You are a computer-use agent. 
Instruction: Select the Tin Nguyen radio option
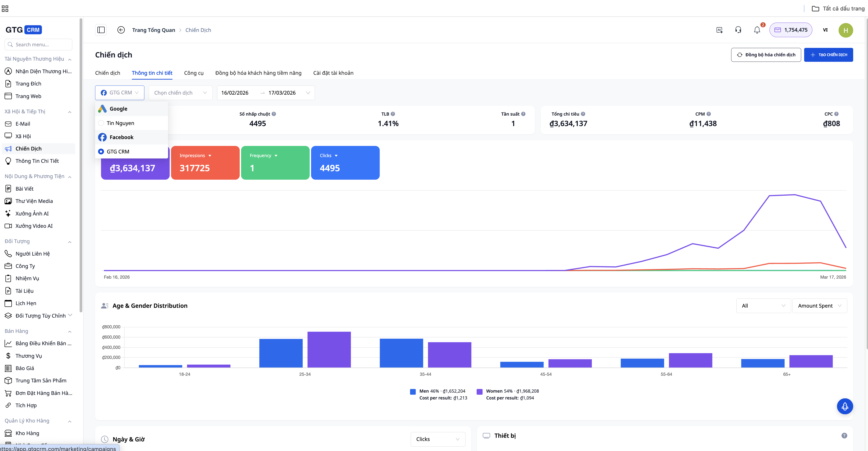(x=101, y=123)
